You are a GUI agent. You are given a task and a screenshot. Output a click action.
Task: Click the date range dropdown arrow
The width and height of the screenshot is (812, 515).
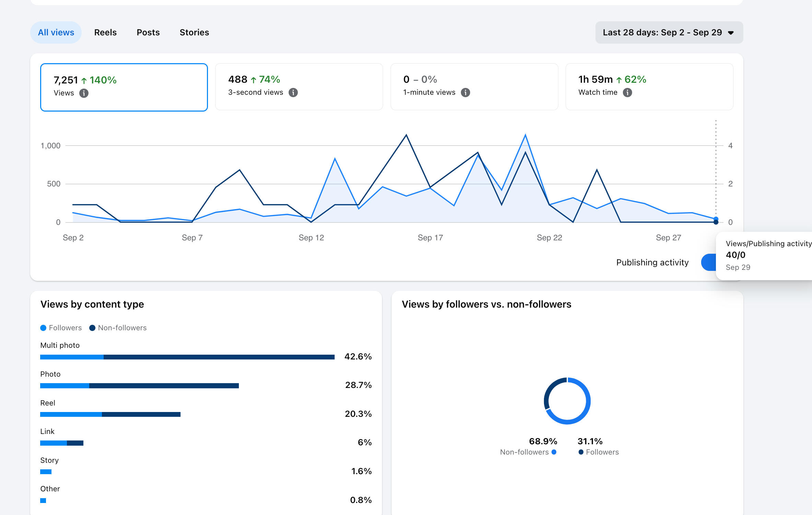[731, 33]
